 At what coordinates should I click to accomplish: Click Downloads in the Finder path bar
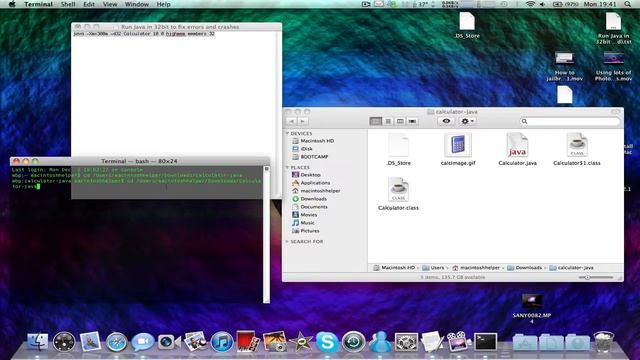click(x=524, y=268)
